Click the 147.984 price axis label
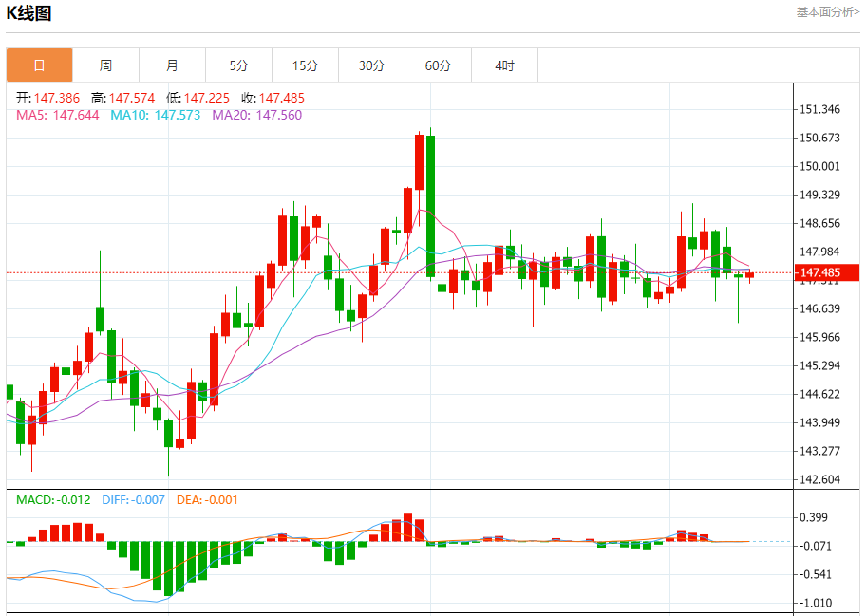This screenshot has height=616, width=866. (820, 252)
